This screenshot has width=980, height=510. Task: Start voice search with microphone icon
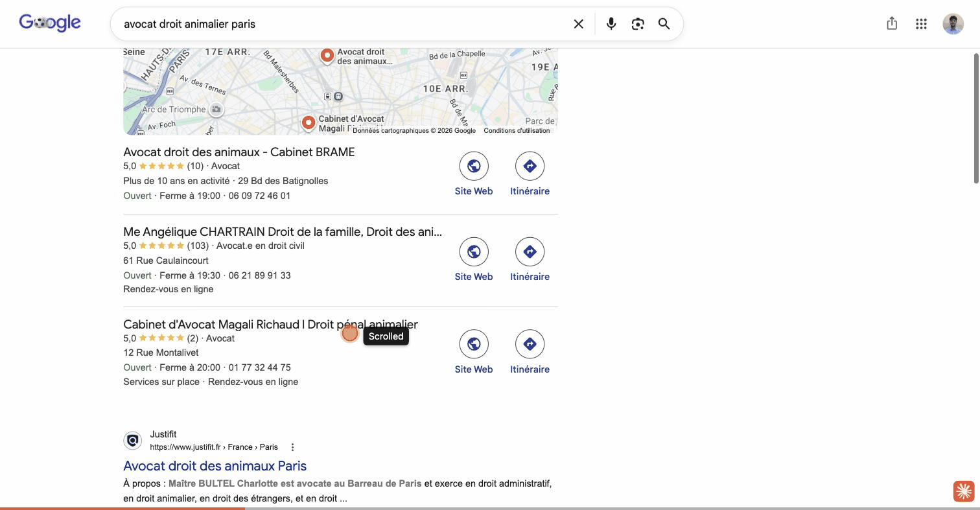(611, 24)
